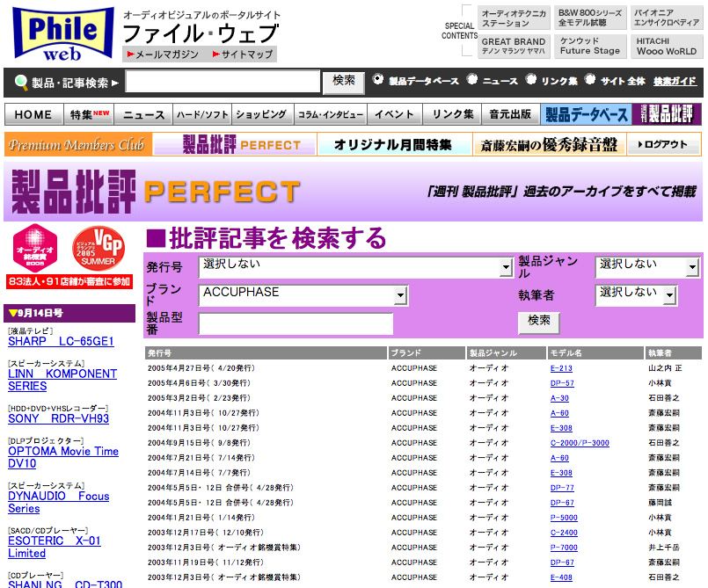This screenshot has width=708, height=588.
Task: Select the サイト全体 search radio button
Action: click(x=589, y=79)
